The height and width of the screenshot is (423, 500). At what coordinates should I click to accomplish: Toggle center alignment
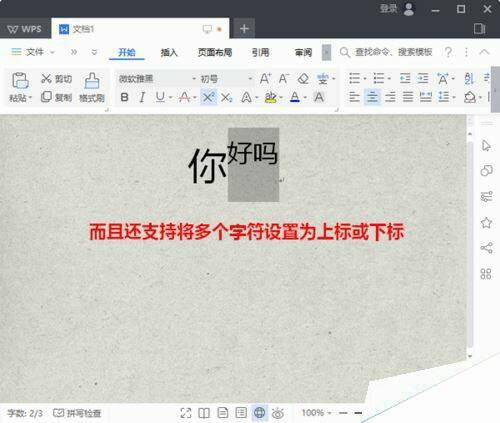(372, 97)
